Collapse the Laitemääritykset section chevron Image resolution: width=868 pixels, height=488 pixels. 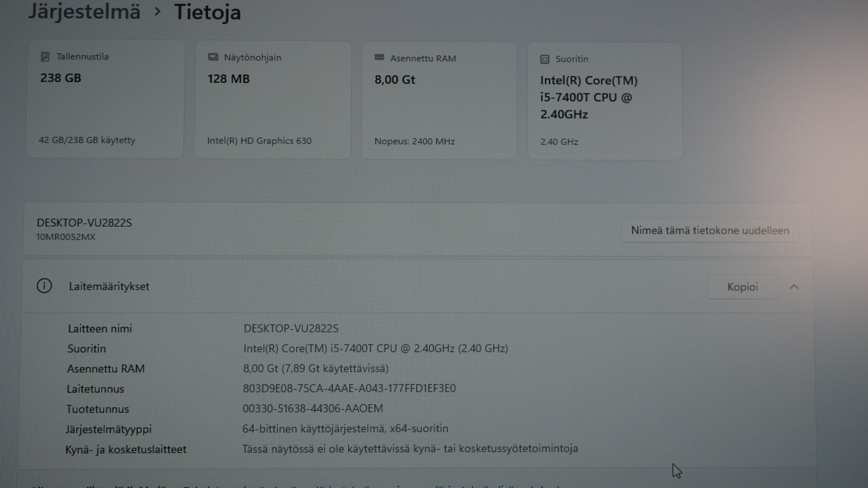794,287
